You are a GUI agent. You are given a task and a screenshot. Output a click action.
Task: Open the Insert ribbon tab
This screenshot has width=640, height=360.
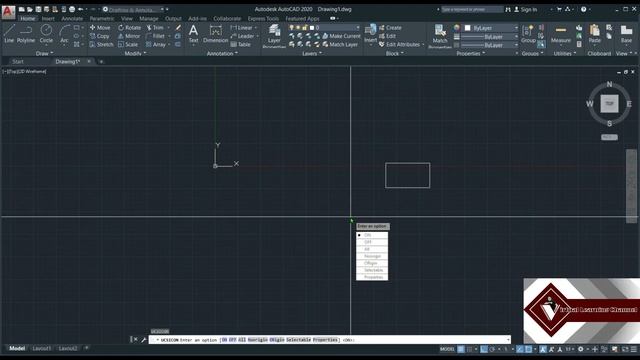coord(48,19)
